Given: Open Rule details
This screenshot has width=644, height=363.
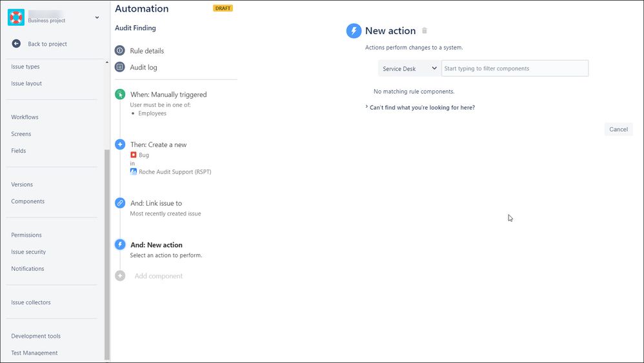Looking at the screenshot, I should [146, 51].
